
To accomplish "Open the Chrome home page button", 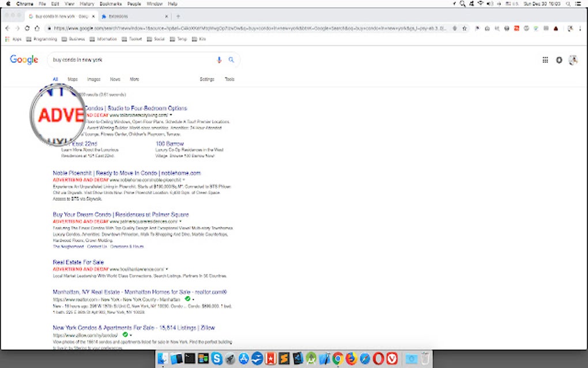I will 37,28.
